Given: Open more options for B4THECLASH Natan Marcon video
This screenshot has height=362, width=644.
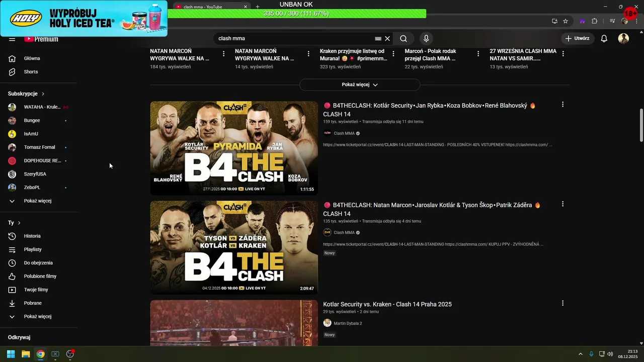Looking at the screenshot, I should click(x=562, y=204).
